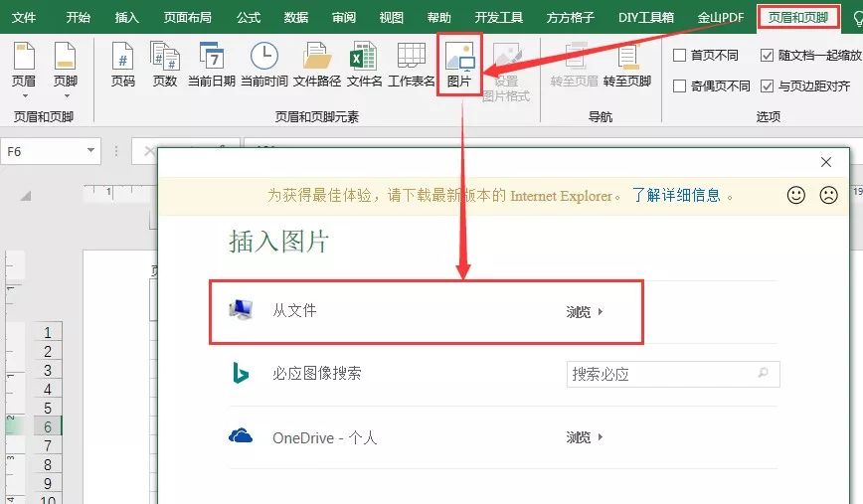863x504 pixels.
Task: Switch to the Insert (插入) tab
Action: tap(127, 17)
